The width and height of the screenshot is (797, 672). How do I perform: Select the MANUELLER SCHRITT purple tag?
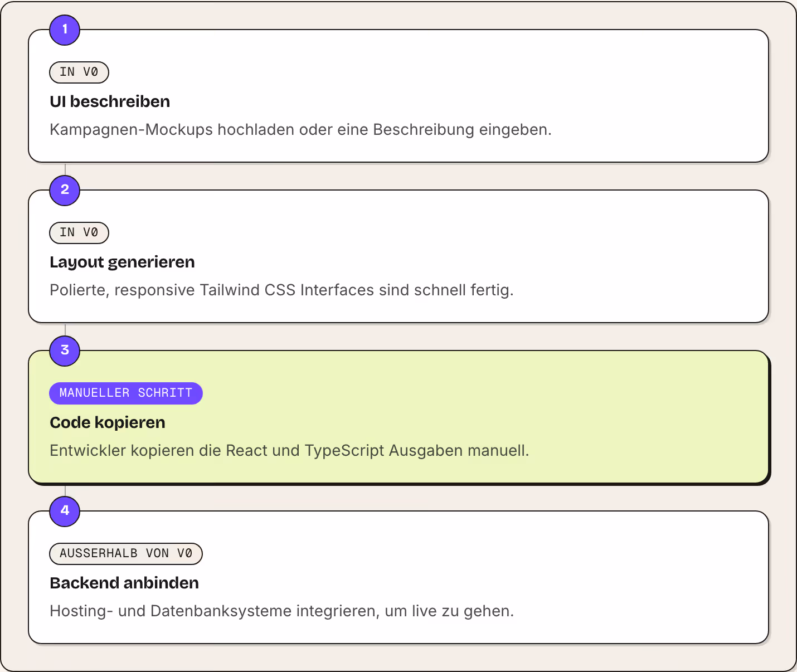[126, 393]
